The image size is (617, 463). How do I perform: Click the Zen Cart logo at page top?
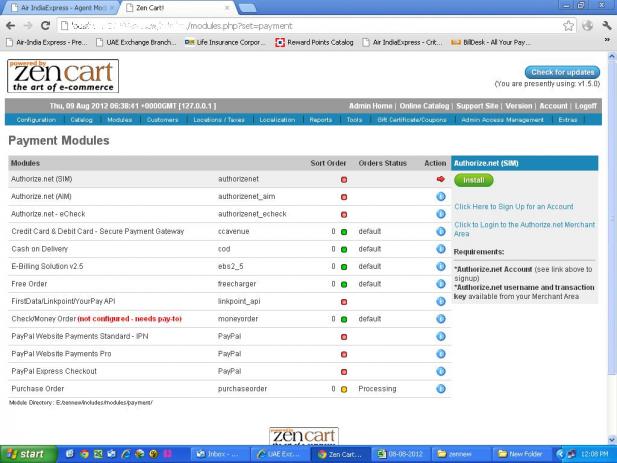(x=63, y=76)
